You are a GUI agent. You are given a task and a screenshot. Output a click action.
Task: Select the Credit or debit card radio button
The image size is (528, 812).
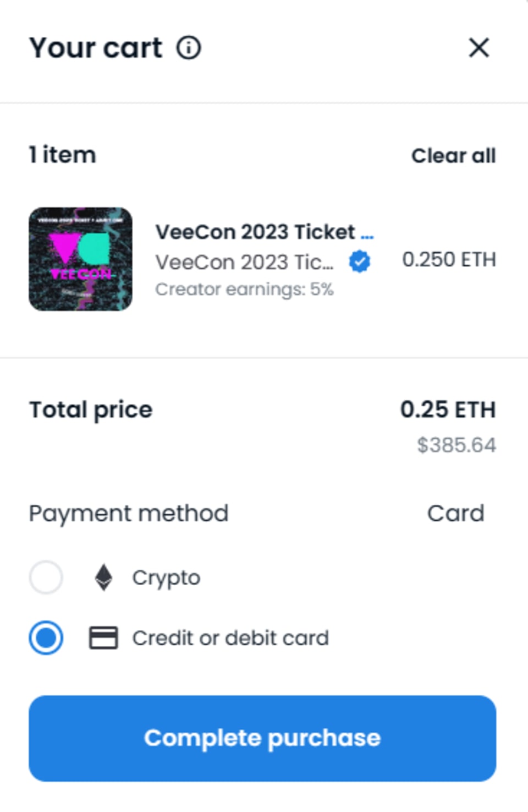(46, 638)
